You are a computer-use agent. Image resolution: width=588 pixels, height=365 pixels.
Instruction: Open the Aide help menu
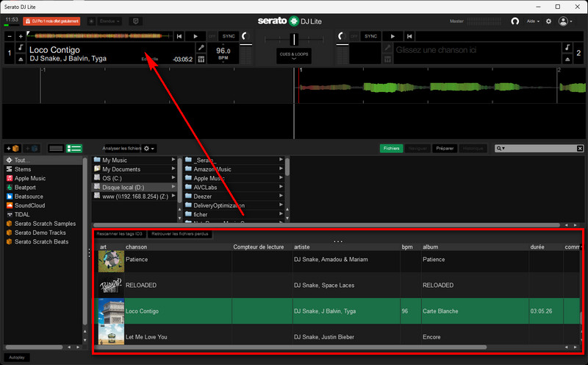[533, 21]
